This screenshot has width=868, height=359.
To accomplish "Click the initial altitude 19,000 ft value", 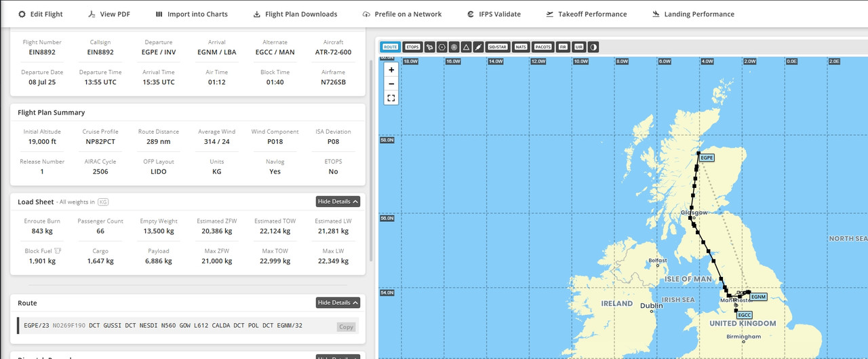I will [x=42, y=142].
